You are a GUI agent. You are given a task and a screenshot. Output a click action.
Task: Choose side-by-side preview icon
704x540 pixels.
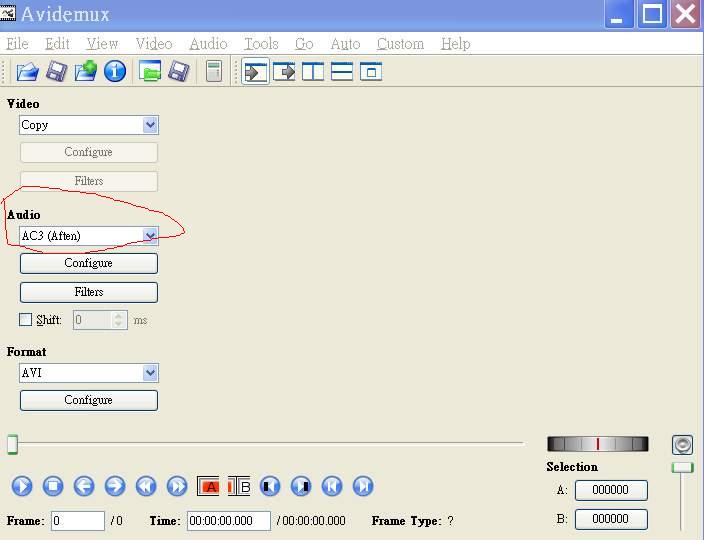click(x=313, y=71)
